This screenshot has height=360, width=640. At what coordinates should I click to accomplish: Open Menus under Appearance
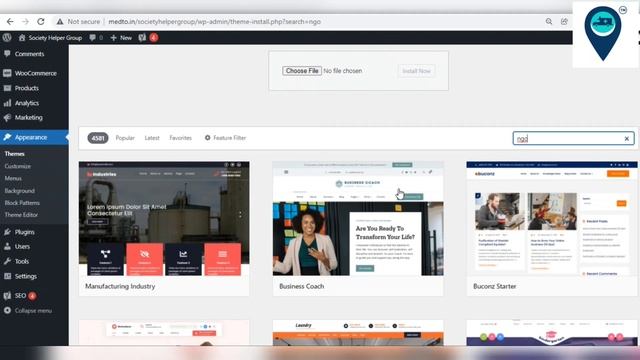(x=13, y=178)
